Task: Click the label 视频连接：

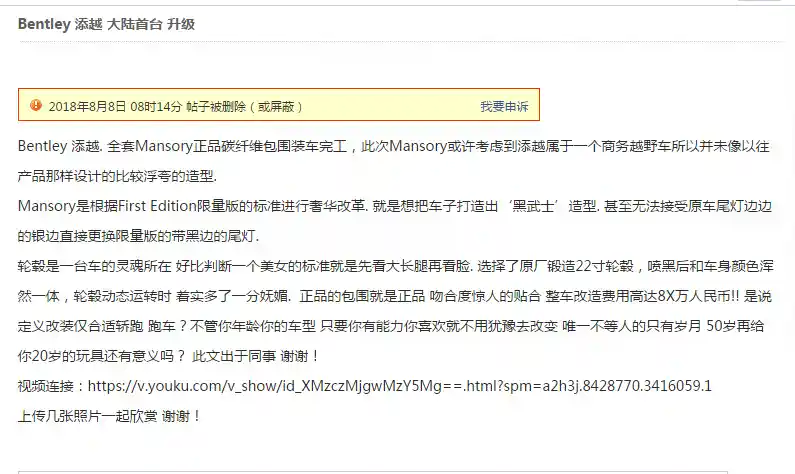Action: click(53, 386)
